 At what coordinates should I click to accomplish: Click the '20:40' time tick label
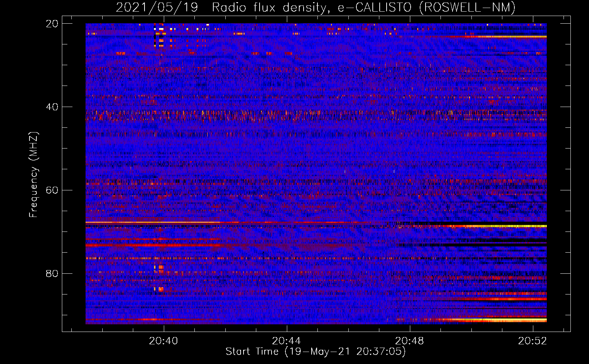pos(164,341)
